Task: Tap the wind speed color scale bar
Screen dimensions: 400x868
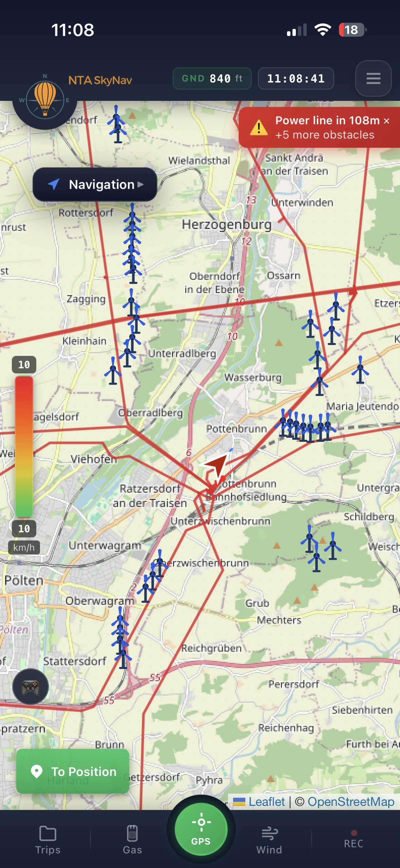Action: (x=24, y=446)
